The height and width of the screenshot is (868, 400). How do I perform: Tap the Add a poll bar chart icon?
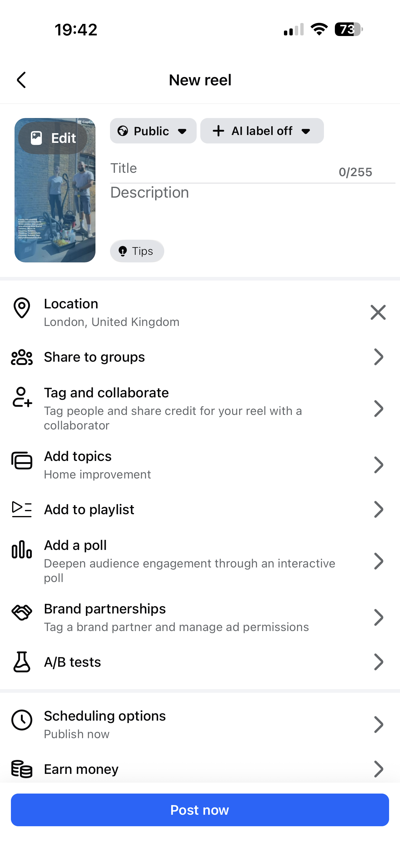pos(22,549)
